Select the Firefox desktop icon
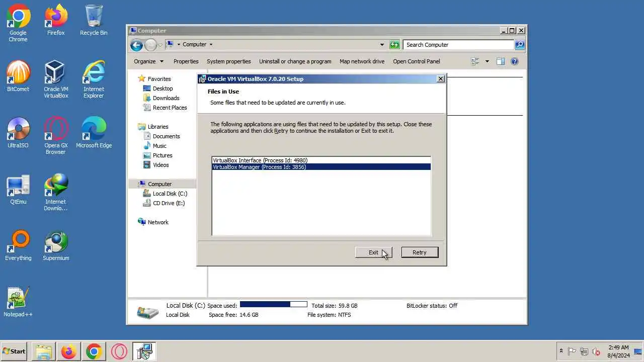 [56, 20]
